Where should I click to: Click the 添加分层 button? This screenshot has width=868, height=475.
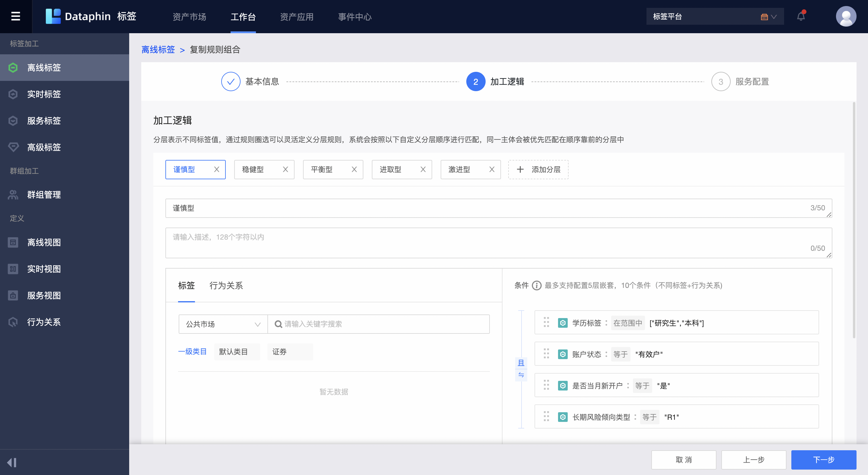tap(538, 170)
